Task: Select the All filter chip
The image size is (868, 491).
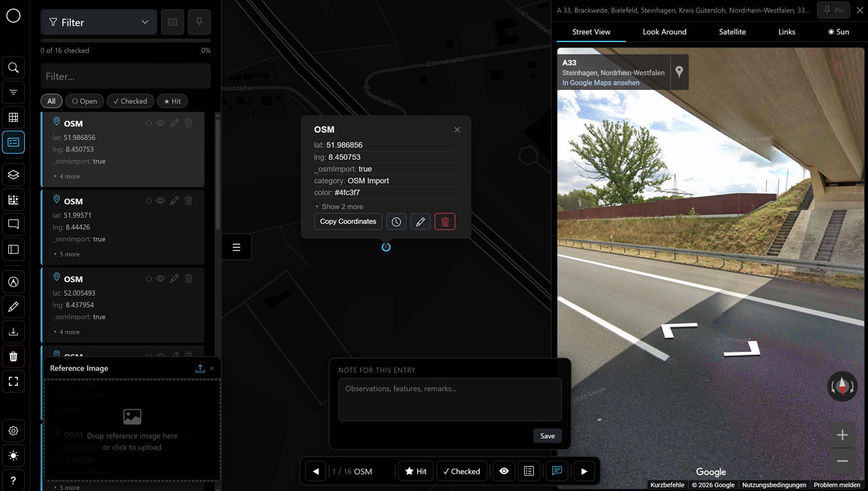Action: (52, 101)
